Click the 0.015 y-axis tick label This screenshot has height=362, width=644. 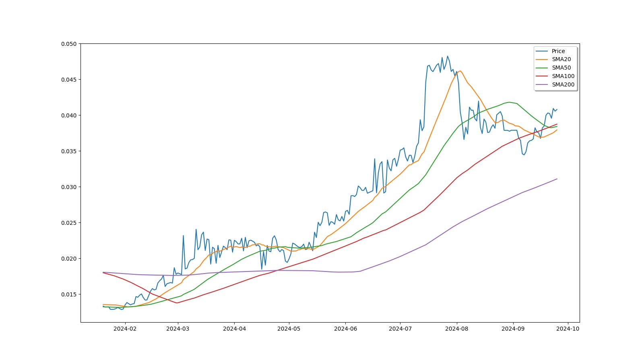pos(69,294)
